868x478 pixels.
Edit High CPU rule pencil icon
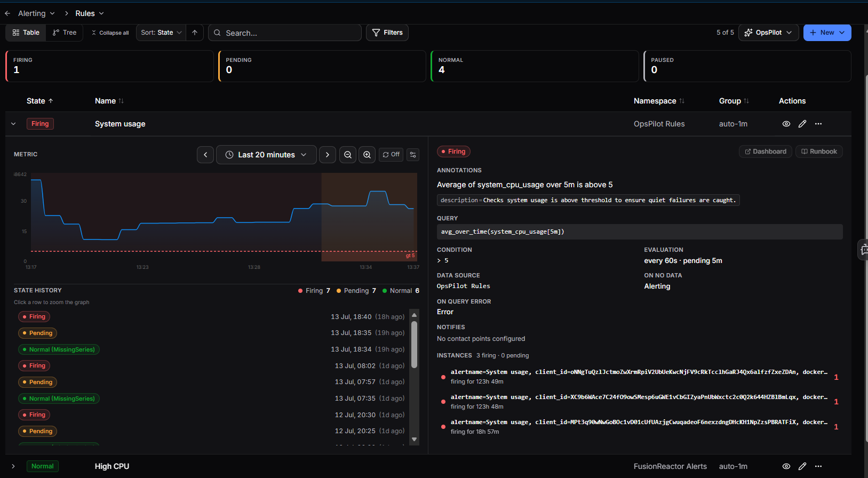(802, 466)
